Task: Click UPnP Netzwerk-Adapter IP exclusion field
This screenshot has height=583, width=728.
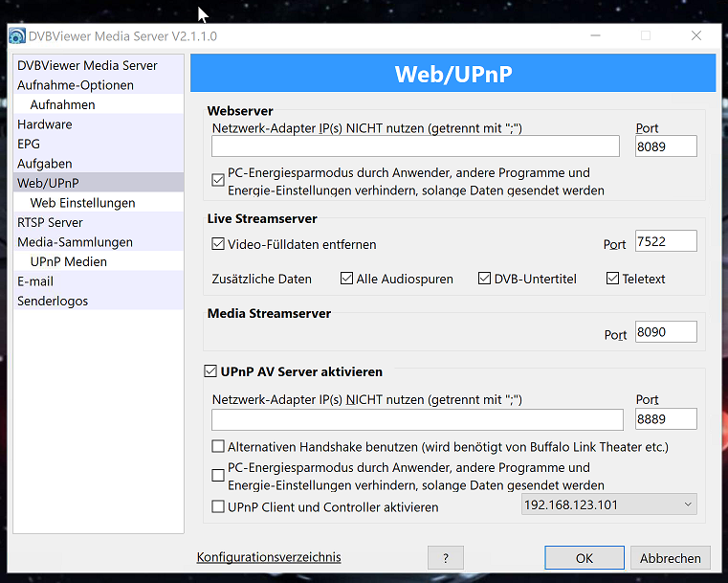Action: [417, 419]
